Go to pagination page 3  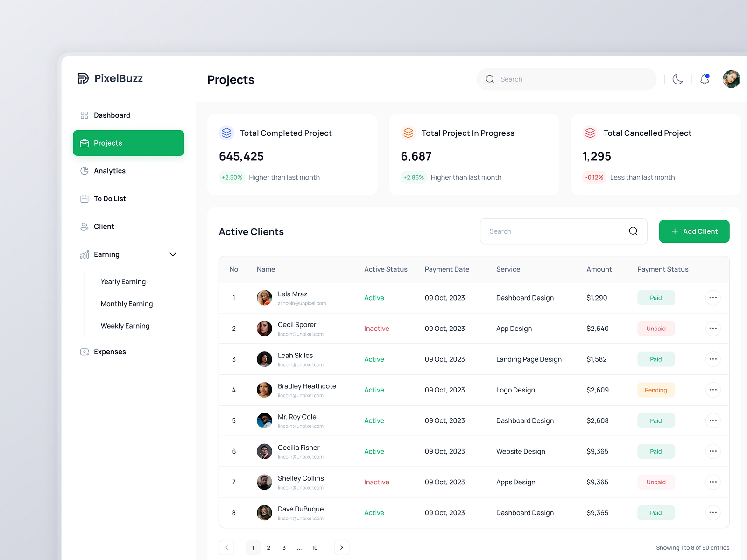point(284,547)
